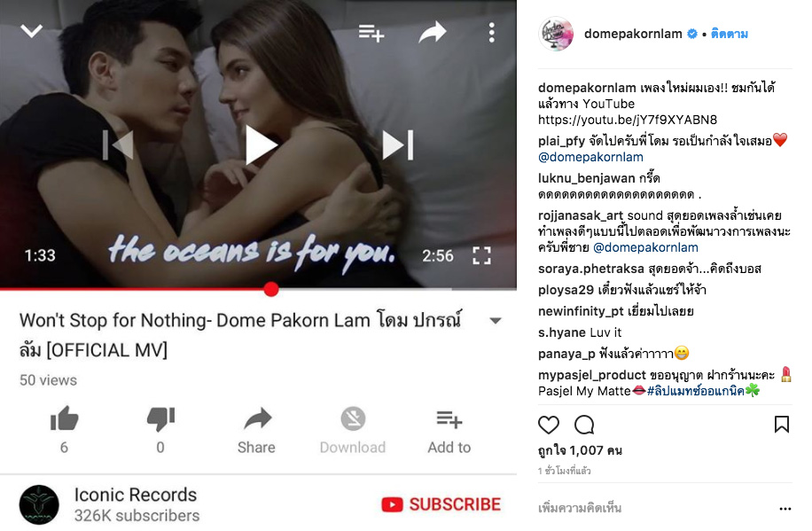Subscribe to Iconic Records channel
Screen dimensions: 812x531
[441, 504]
